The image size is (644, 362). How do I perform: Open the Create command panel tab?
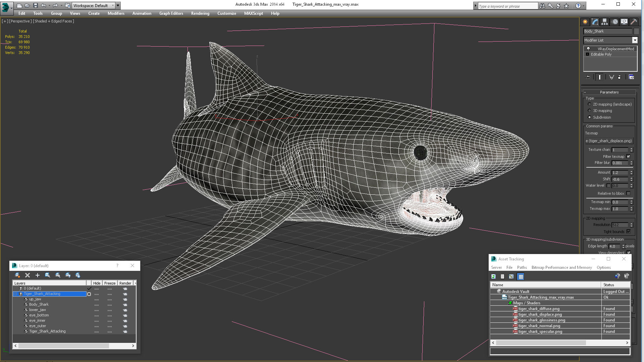(585, 22)
